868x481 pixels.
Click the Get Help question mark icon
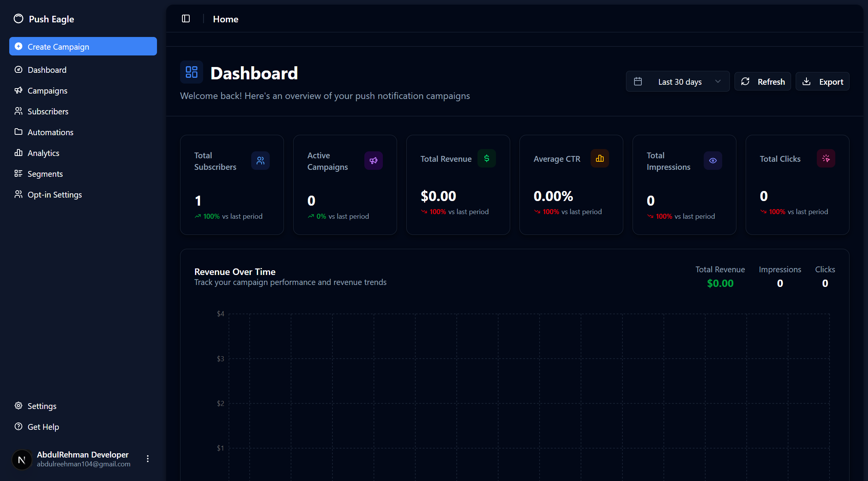(18, 426)
